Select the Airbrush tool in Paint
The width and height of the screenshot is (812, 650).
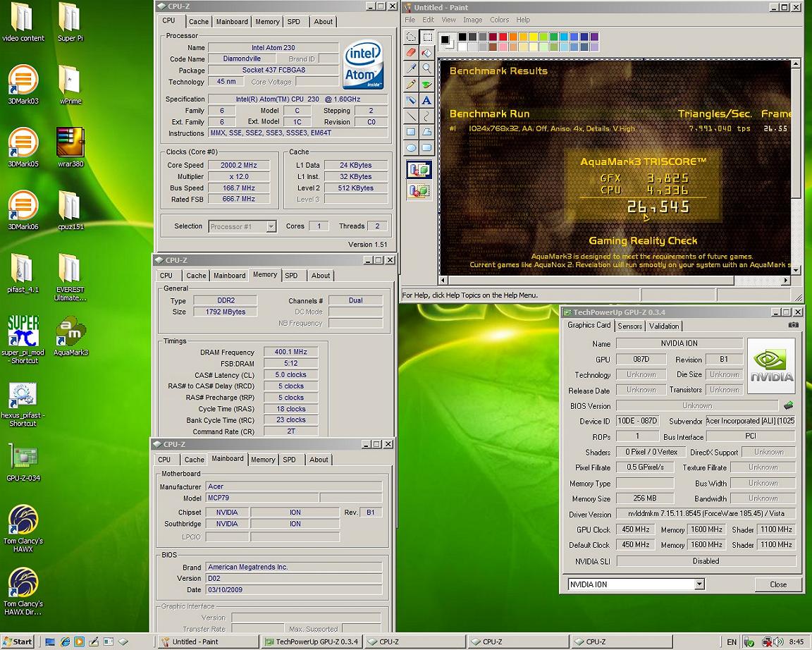click(411, 100)
